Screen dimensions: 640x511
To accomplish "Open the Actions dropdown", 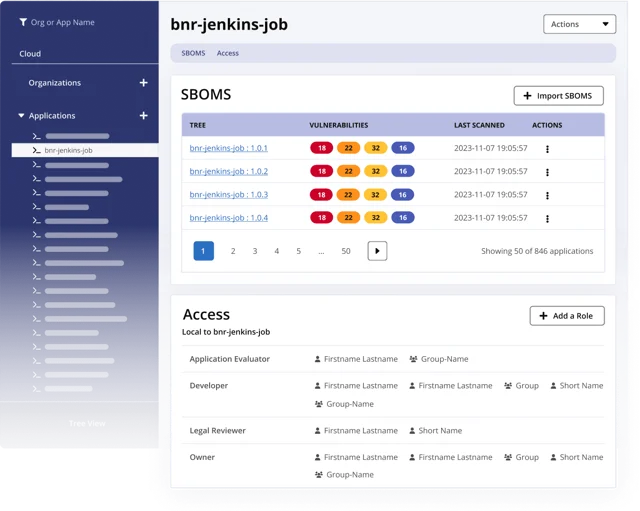I will click(x=579, y=24).
